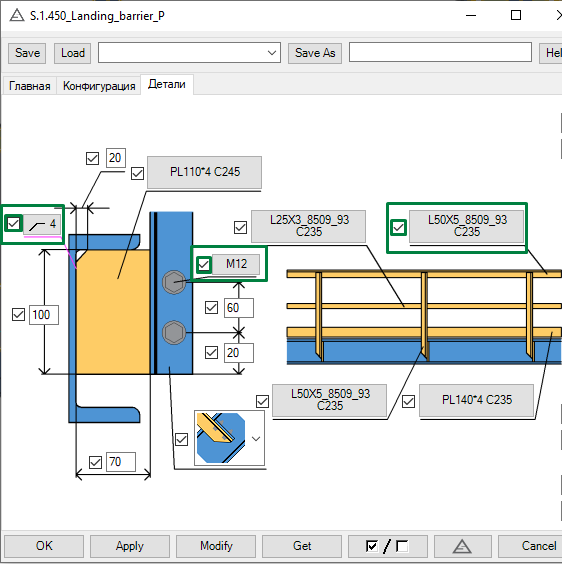Maximize the Landing barrier dialog window
Screen dimensions: 562x564
click(x=516, y=15)
